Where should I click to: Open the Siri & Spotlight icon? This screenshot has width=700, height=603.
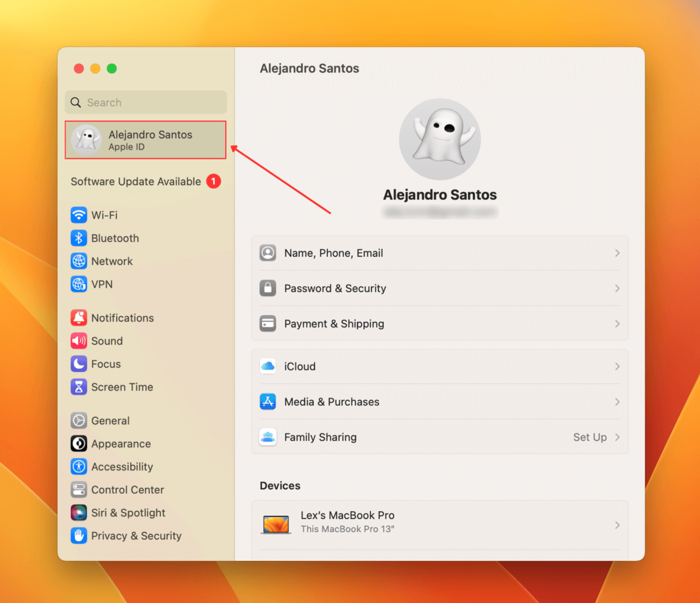[x=79, y=513]
